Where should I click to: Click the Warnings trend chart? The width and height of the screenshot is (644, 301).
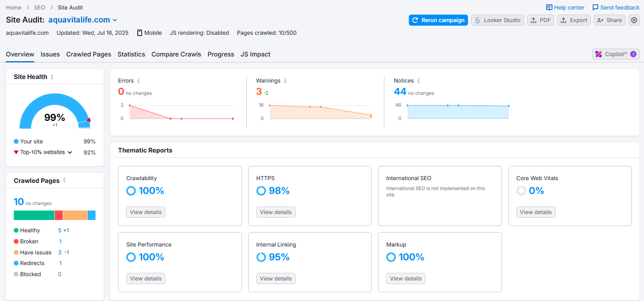(320, 112)
